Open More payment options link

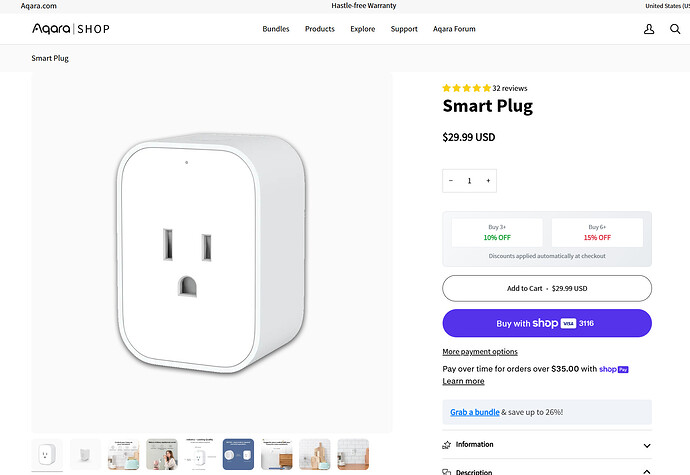tap(480, 352)
